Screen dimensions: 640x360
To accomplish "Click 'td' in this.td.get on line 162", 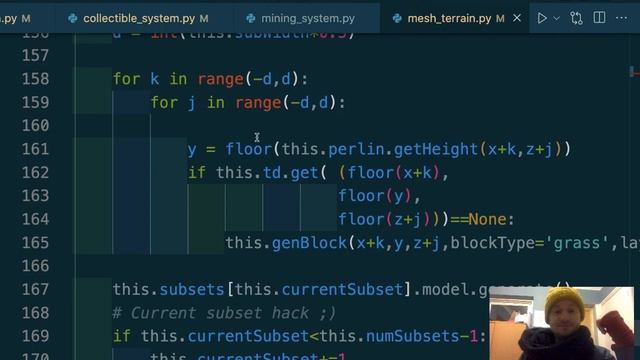I will 271,173.
